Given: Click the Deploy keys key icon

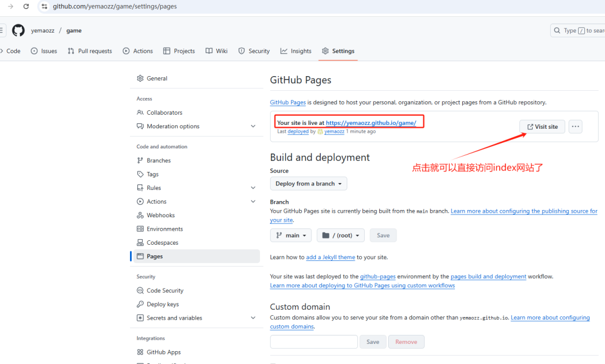Looking at the screenshot, I should [x=140, y=304].
